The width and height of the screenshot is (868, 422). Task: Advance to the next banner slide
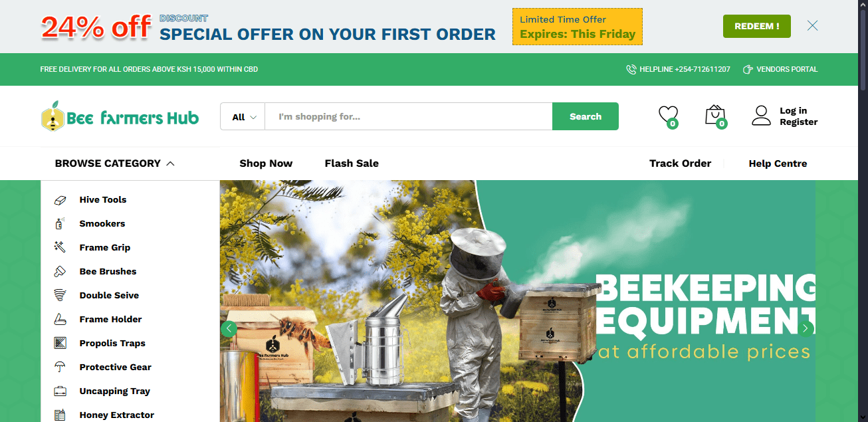coord(806,328)
